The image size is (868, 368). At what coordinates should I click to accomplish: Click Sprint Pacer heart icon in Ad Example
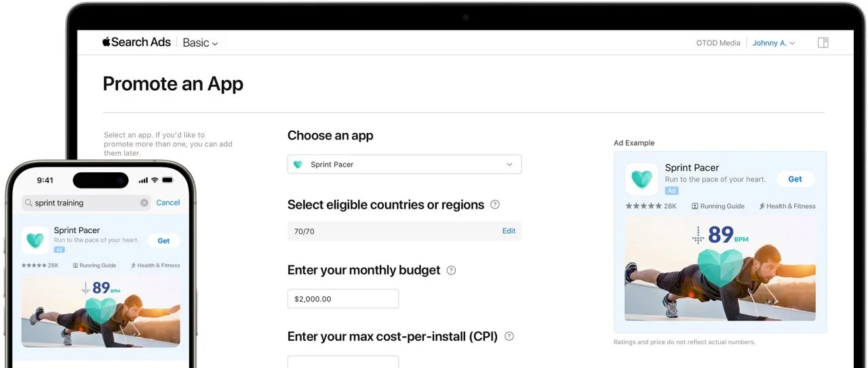642,180
